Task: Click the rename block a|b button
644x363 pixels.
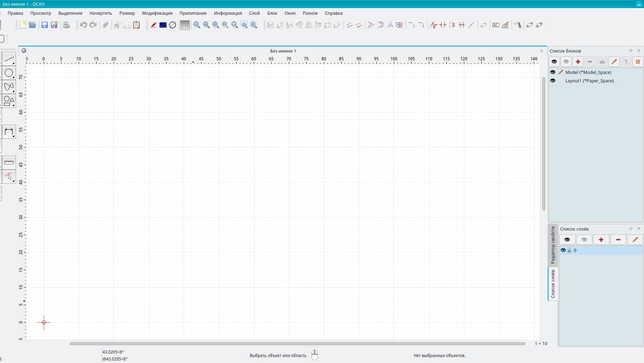Action: click(602, 62)
